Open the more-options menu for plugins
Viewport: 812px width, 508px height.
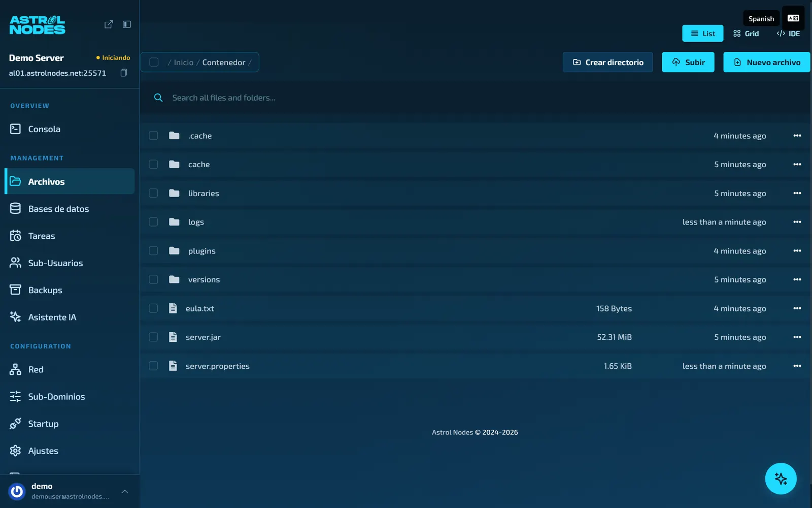(x=797, y=250)
